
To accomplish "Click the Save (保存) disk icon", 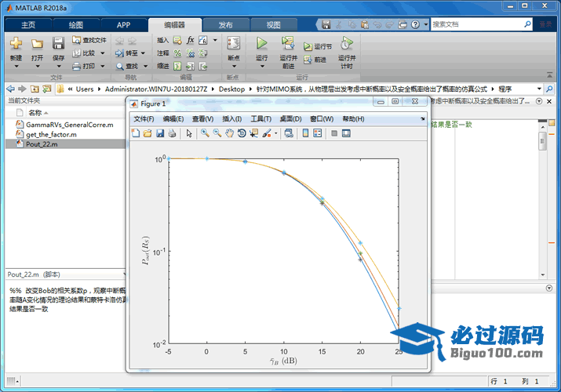I will (x=58, y=43).
